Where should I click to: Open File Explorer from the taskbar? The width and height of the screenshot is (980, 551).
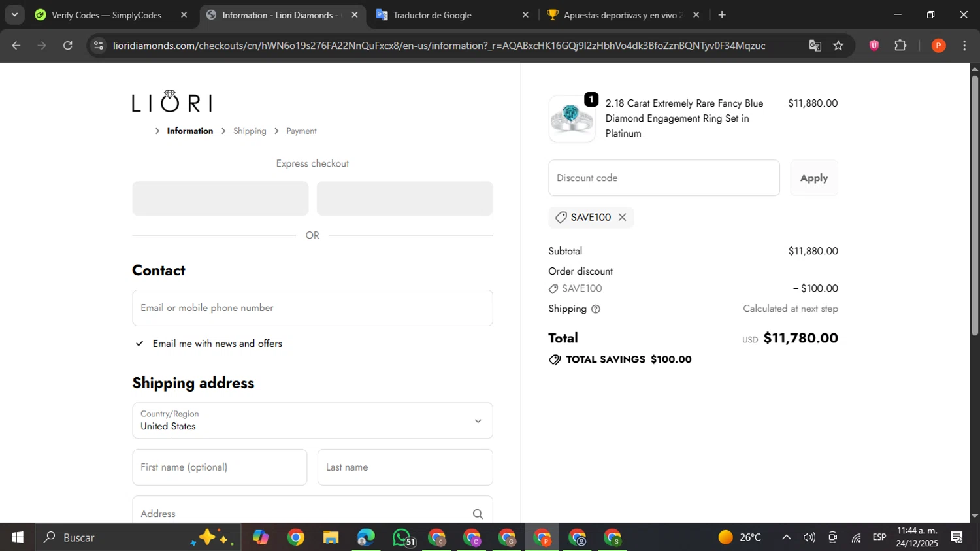[331, 537]
